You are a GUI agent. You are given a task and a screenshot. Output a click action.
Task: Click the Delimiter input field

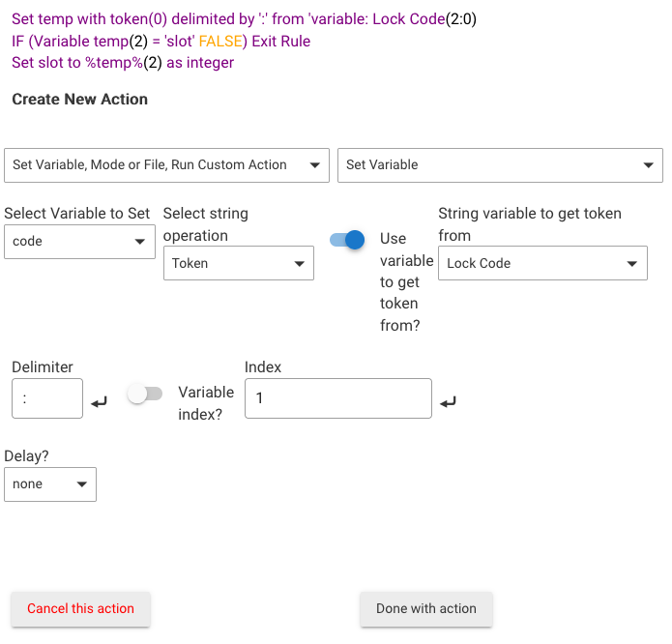point(47,398)
